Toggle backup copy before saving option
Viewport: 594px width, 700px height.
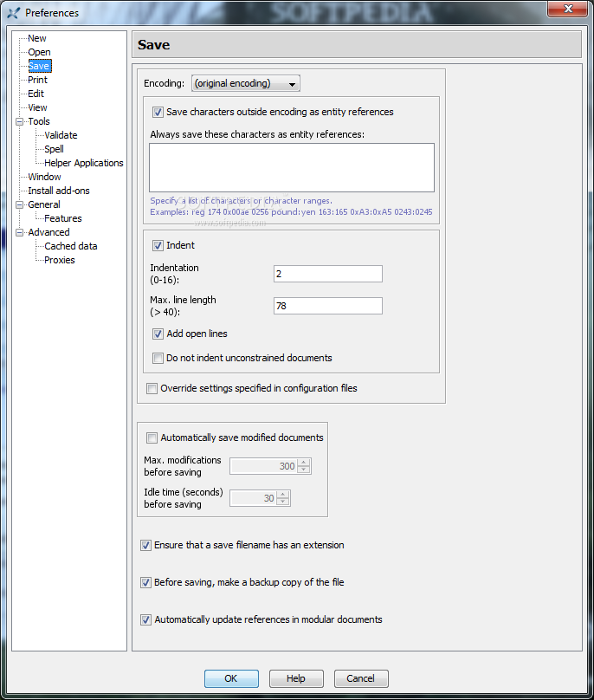146,582
